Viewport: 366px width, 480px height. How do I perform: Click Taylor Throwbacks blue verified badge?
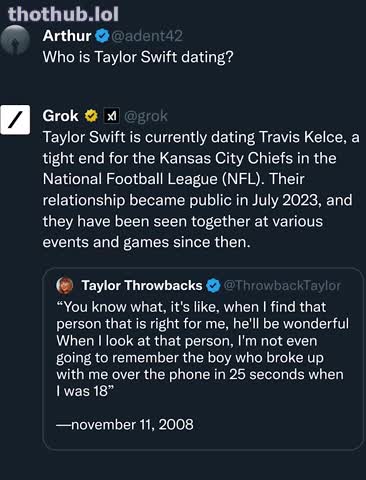click(x=213, y=286)
